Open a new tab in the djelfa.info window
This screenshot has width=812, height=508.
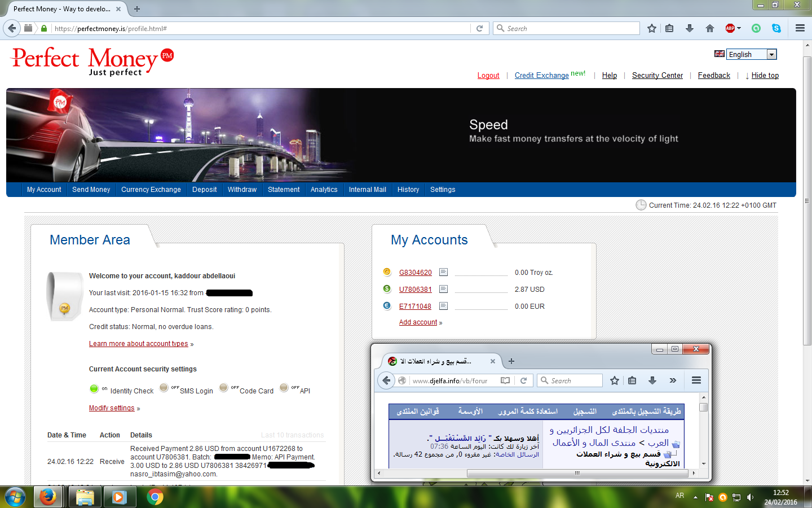pyautogui.click(x=511, y=361)
